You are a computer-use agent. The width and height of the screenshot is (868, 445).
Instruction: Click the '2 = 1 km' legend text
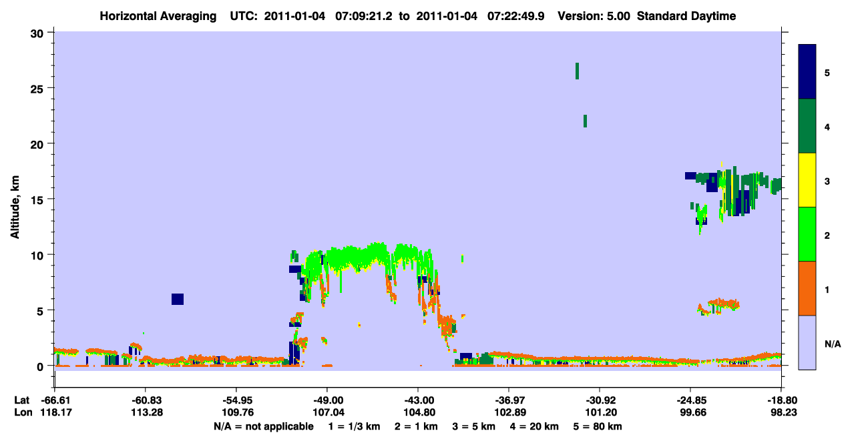click(417, 426)
